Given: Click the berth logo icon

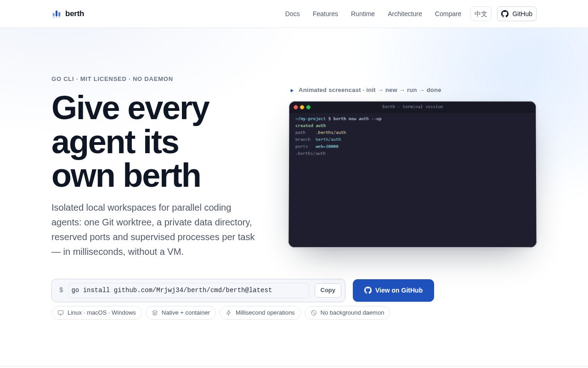Looking at the screenshot, I should [57, 14].
